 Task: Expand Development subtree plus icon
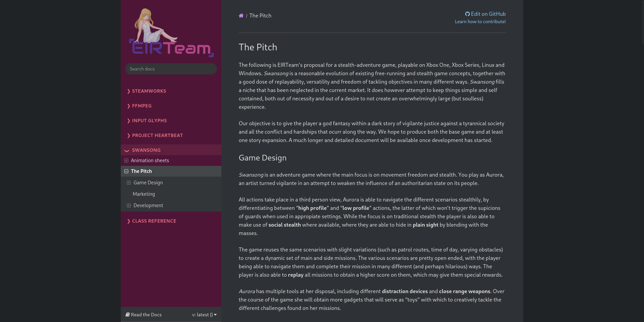(129, 205)
